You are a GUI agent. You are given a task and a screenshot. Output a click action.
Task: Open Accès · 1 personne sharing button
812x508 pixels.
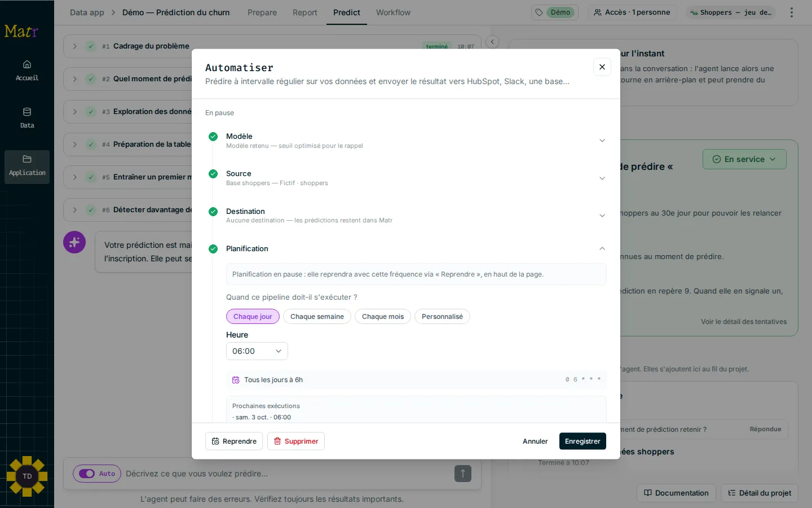point(632,12)
